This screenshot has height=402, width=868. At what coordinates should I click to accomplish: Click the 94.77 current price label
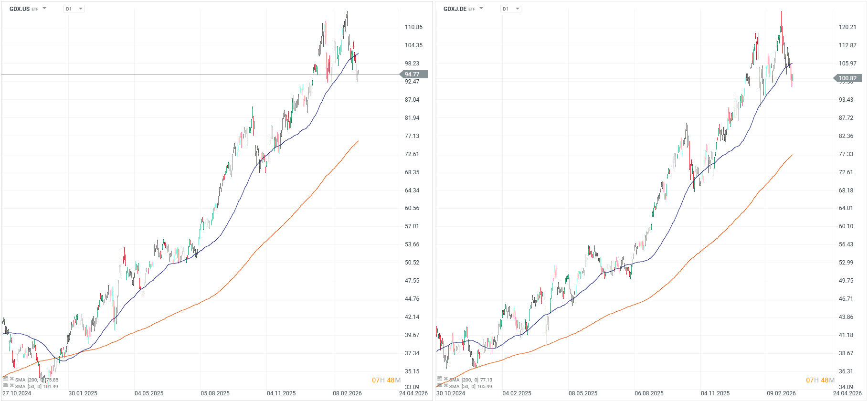tap(413, 74)
